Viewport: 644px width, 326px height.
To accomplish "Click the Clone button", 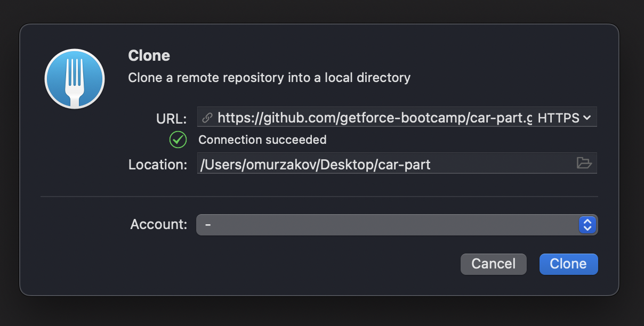I will [x=568, y=264].
